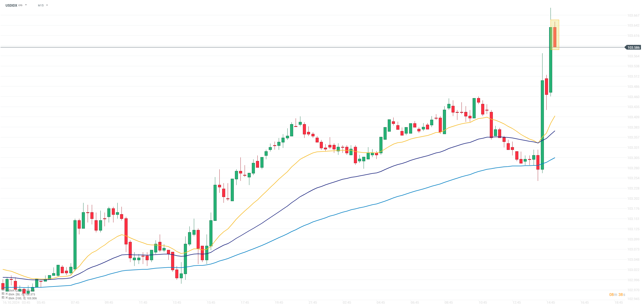This screenshot has height=307, width=644.
Task: Open settings icon for EMA 50 indicator
Action: click(x=3, y=294)
